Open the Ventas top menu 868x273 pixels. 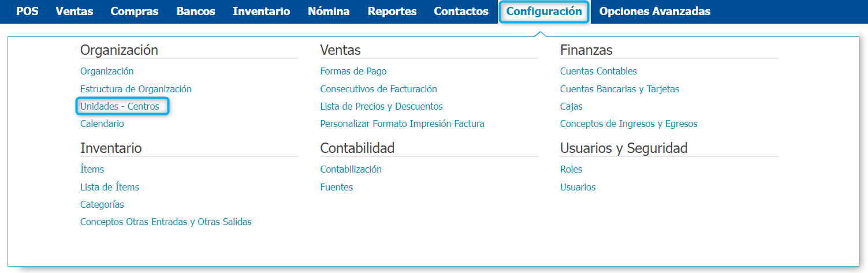click(x=74, y=11)
